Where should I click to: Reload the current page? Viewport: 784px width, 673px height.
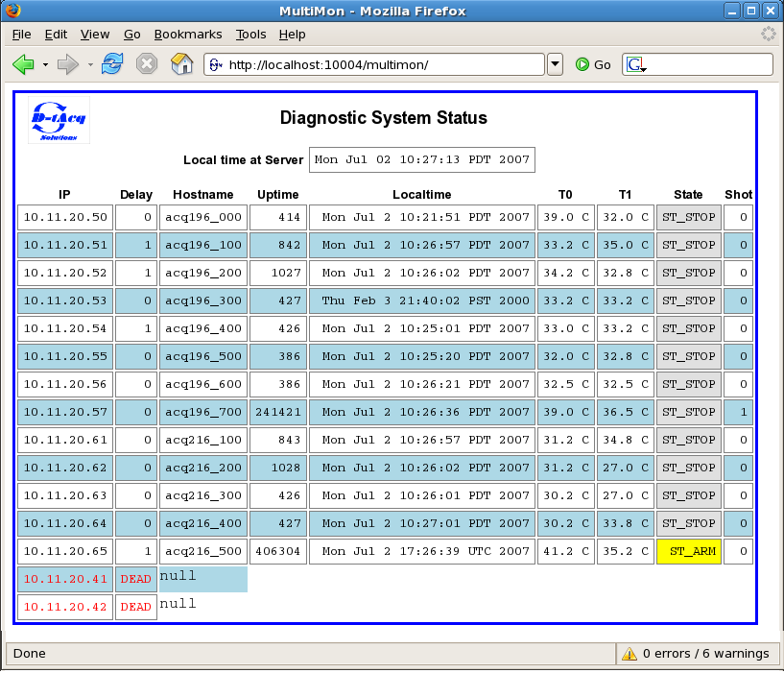pyautogui.click(x=112, y=64)
